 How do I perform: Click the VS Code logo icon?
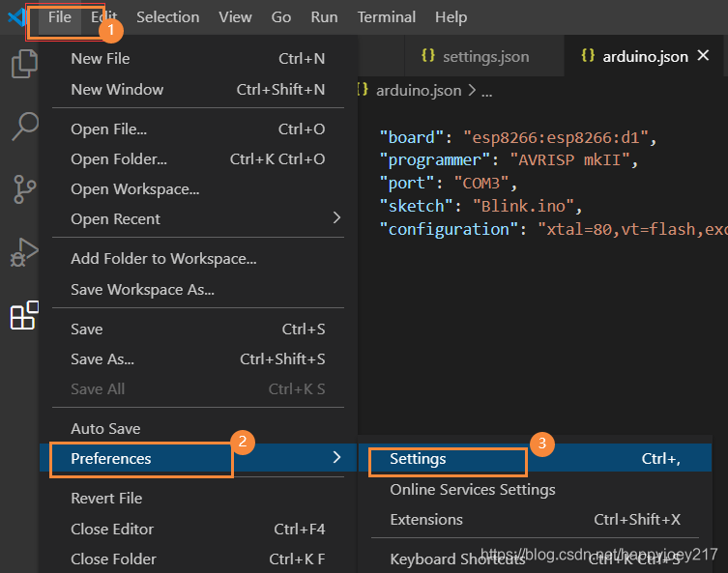tap(17, 17)
